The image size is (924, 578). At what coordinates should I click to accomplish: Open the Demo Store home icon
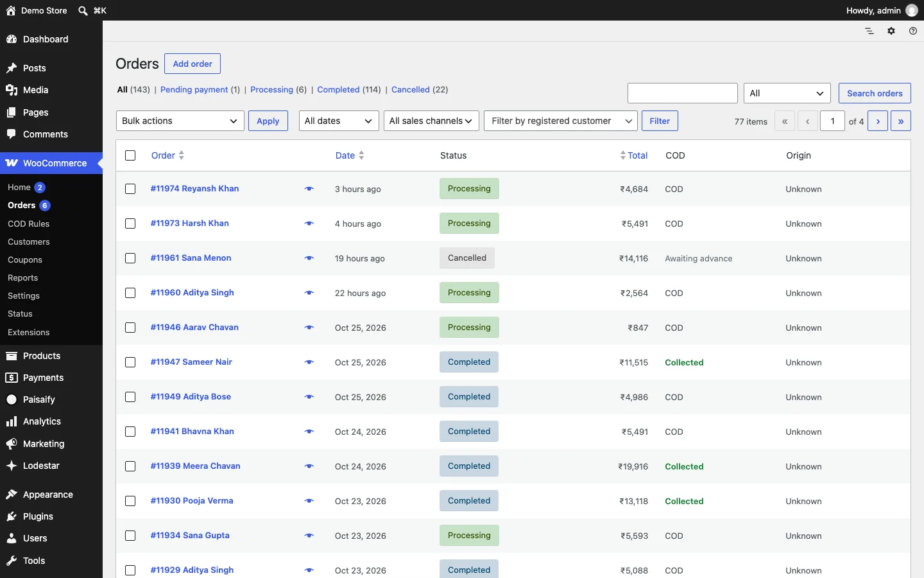[11, 10]
